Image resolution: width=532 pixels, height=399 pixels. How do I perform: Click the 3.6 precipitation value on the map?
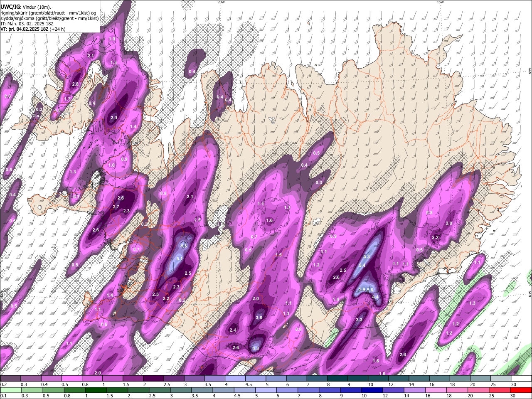pos(259,318)
